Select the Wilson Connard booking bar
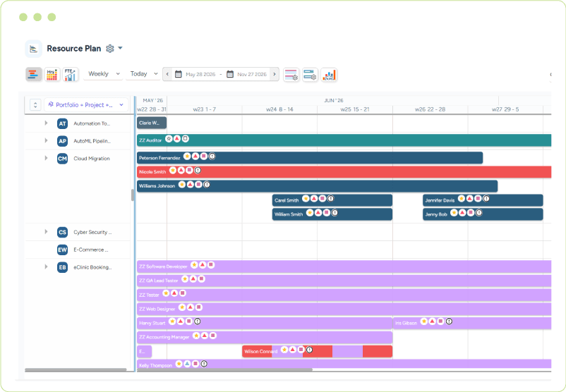The image size is (566, 392). 318,351
